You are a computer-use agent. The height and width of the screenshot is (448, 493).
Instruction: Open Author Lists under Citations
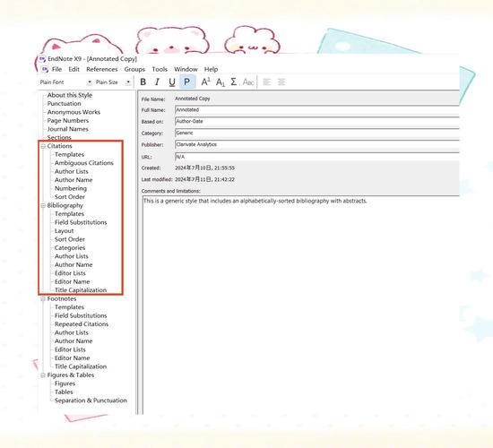click(72, 171)
